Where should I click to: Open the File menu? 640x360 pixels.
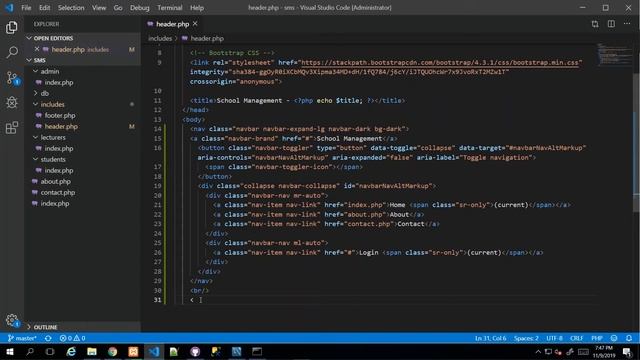click(x=26, y=8)
